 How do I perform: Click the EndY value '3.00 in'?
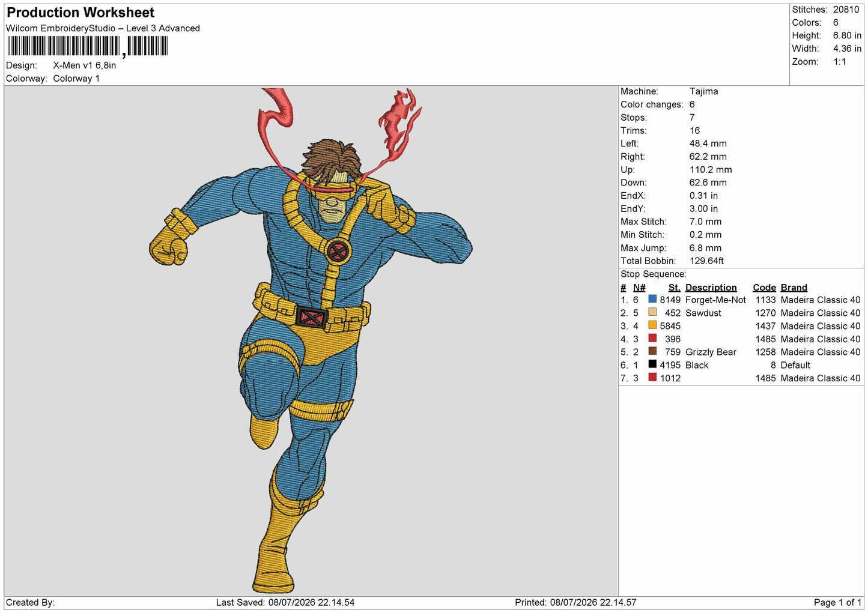[x=703, y=209]
